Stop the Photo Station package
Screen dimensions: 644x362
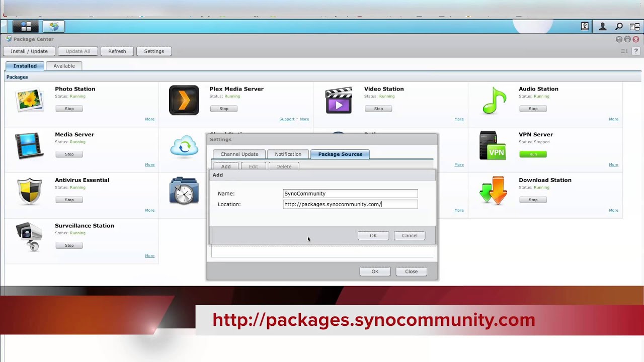[69, 109]
